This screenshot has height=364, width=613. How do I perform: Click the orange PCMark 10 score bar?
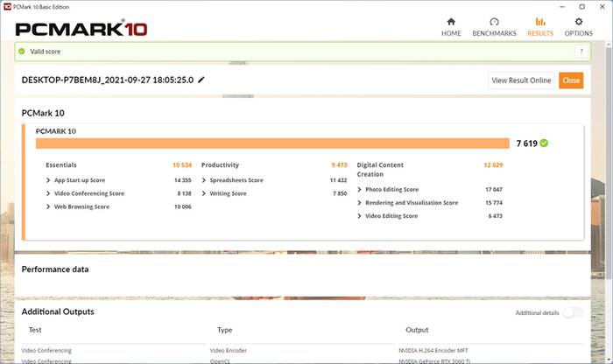(272, 143)
